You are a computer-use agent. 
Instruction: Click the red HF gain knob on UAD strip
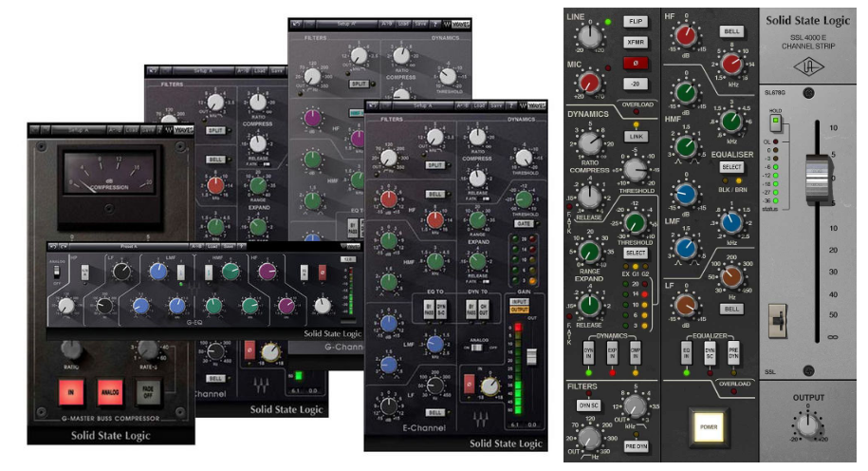click(687, 35)
